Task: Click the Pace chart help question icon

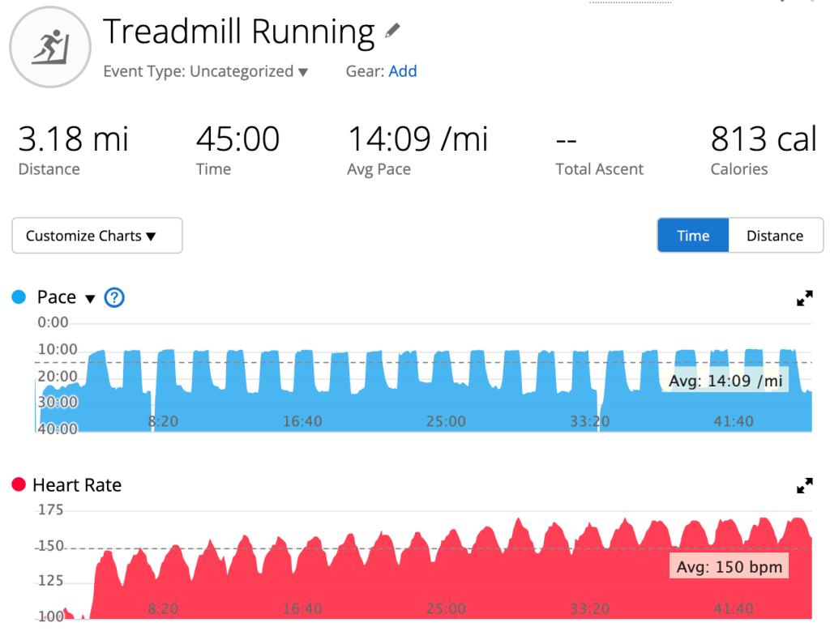Action: click(x=114, y=297)
